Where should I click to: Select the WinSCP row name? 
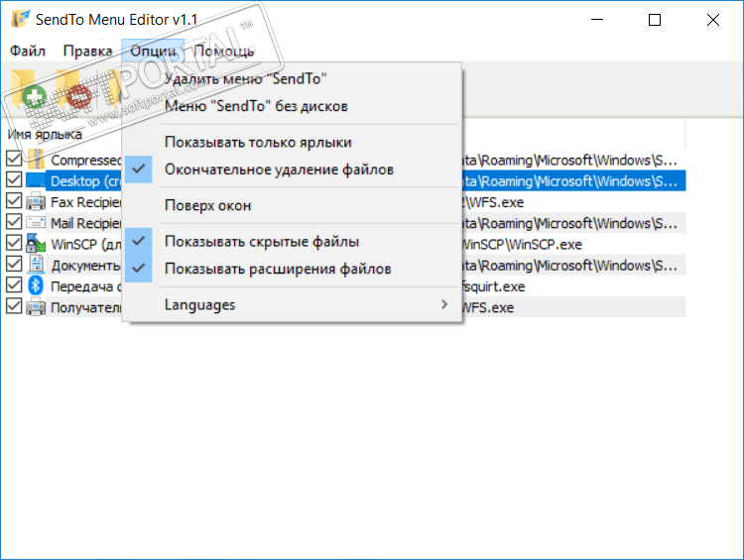coord(86,245)
